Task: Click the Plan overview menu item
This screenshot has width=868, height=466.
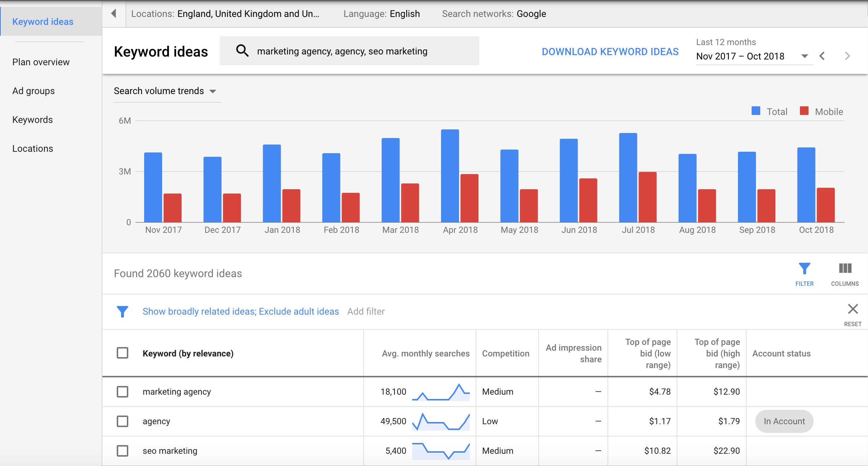Action: 41,62
